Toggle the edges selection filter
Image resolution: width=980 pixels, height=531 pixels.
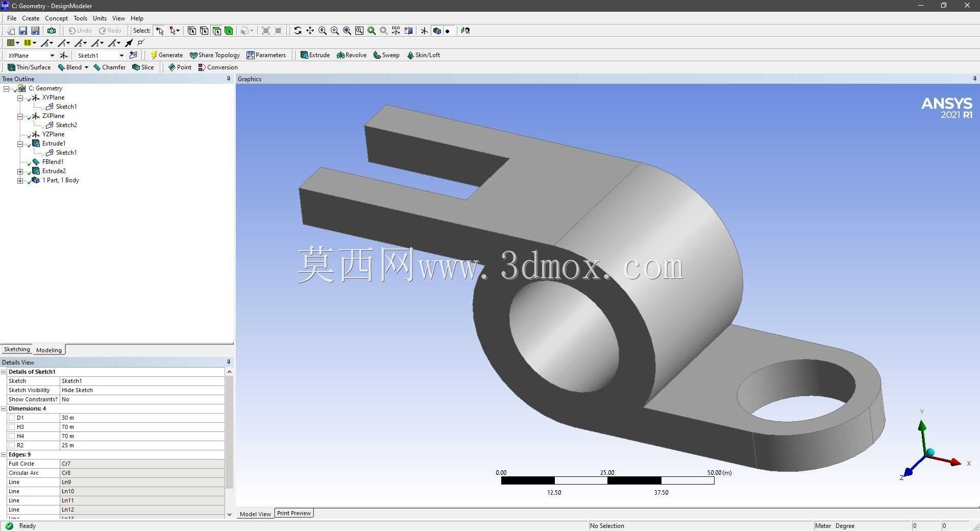point(204,31)
